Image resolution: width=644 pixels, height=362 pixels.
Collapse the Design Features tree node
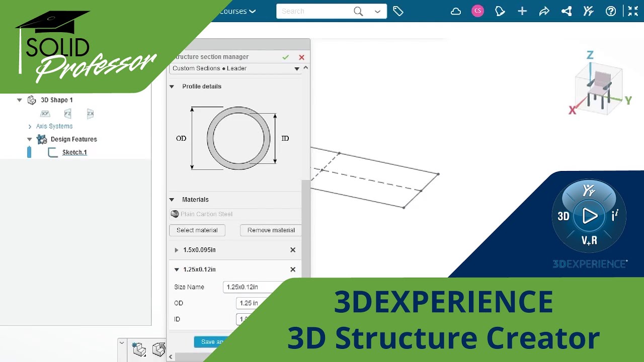(30, 139)
